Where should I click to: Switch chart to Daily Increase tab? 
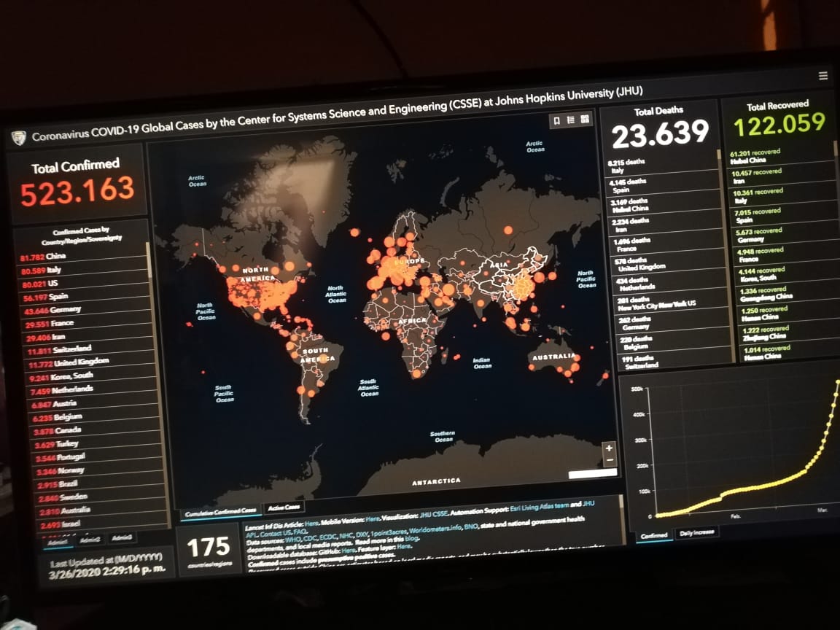(x=697, y=532)
